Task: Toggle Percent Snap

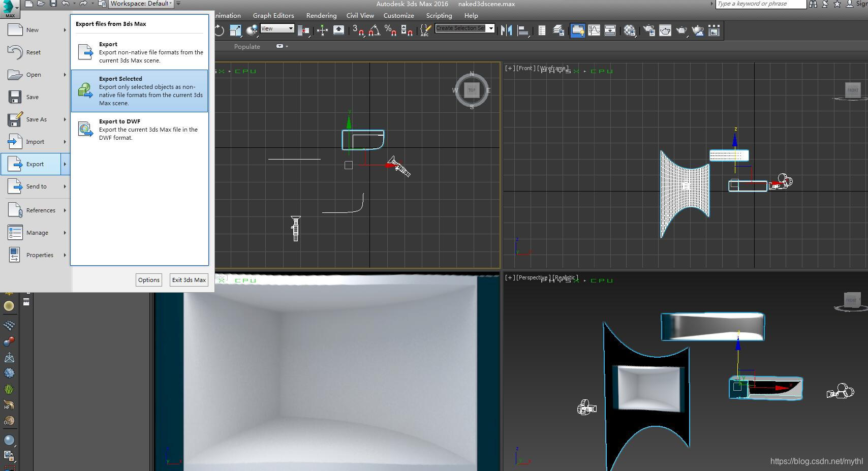Action: [391, 30]
